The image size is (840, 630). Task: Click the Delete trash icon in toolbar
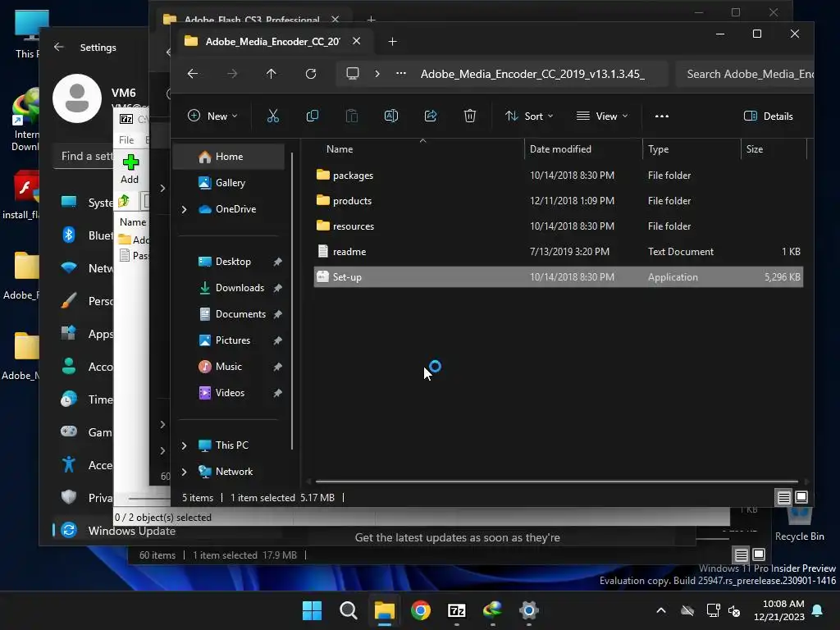470,116
